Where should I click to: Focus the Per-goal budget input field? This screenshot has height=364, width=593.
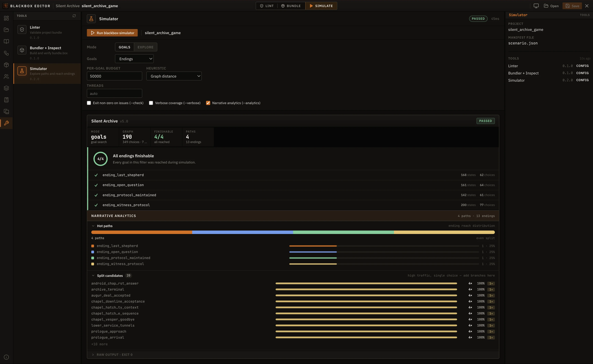pos(114,76)
